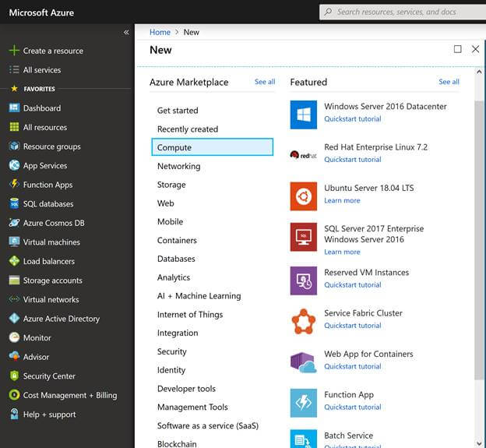486x448 pixels.
Task: Open the Security Center shield icon
Action: tap(14, 376)
